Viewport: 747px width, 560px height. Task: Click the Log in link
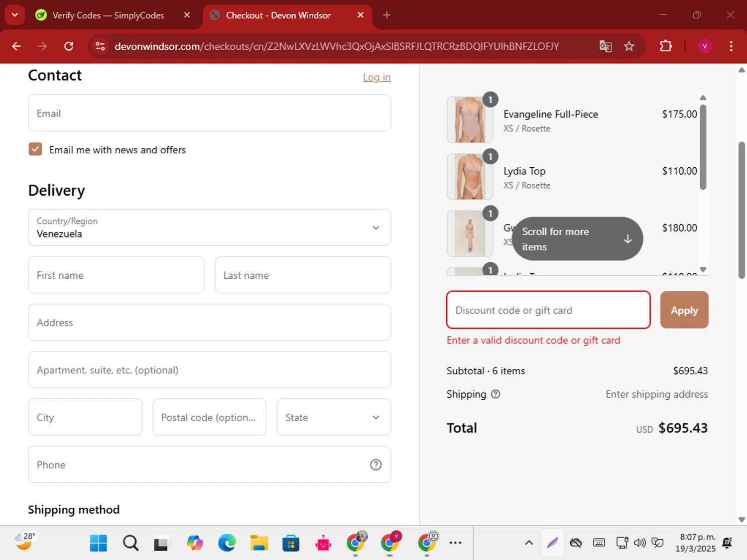[376, 77]
